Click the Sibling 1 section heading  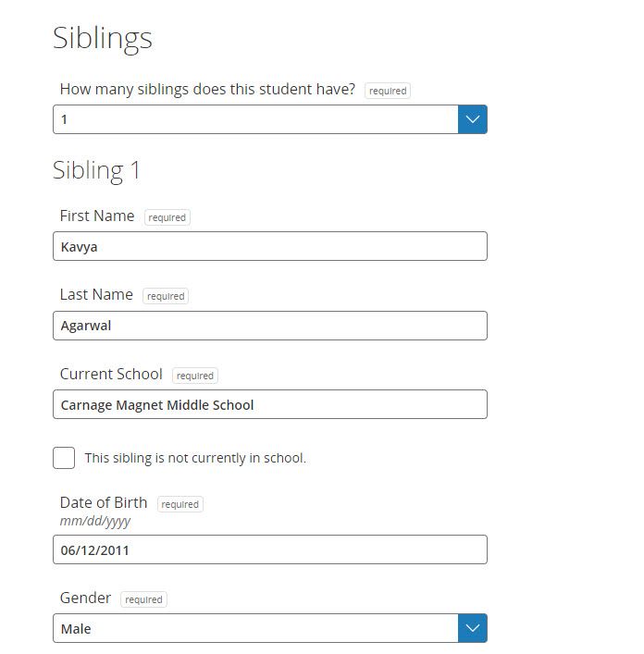[x=96, y=170]
